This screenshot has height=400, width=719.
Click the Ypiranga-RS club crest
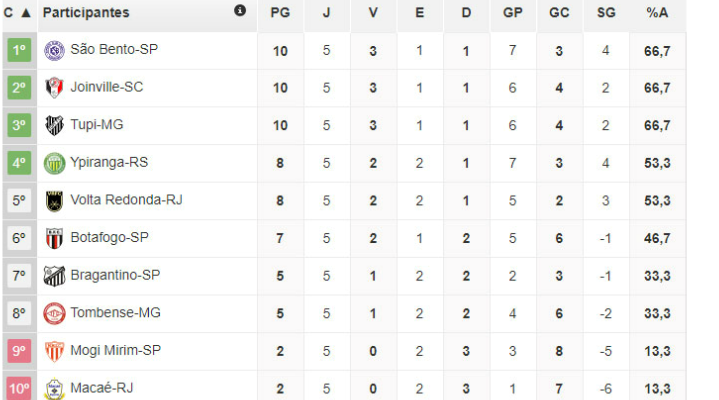tap(54, 163)
